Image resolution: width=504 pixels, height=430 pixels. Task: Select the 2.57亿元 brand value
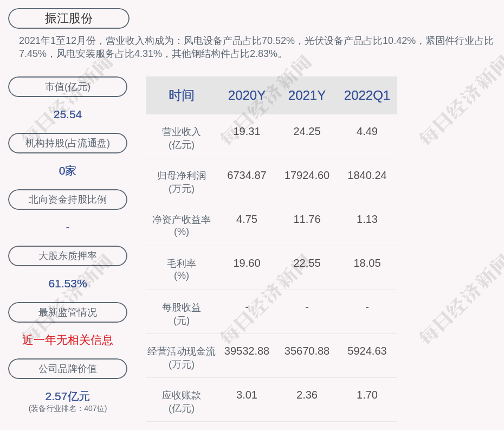[x=68, y=396]
